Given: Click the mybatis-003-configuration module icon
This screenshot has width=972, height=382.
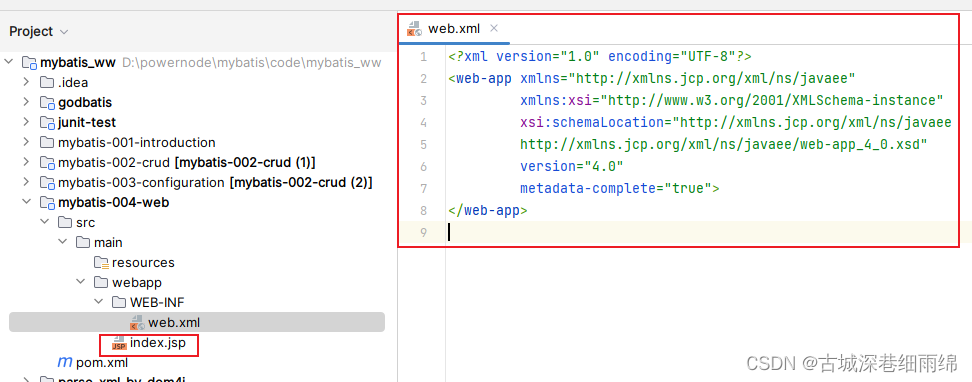Looking at the screenshot, I should point(47,182).
